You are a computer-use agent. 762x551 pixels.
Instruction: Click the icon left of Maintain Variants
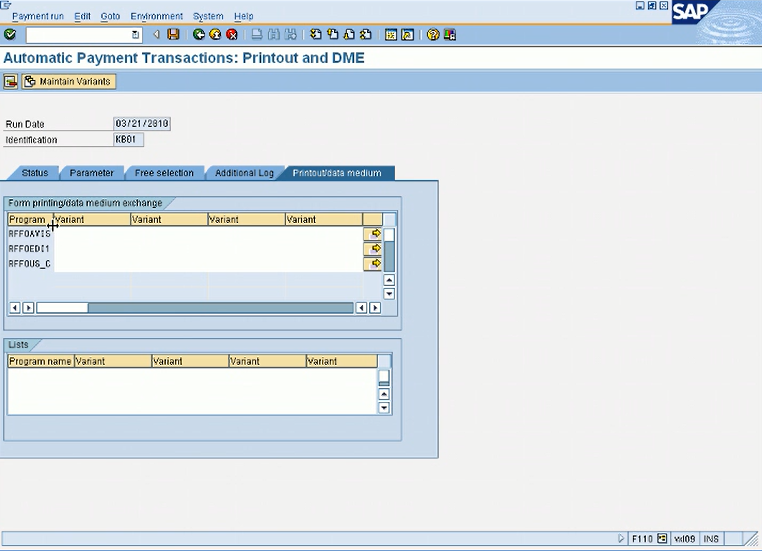(10, 81)
